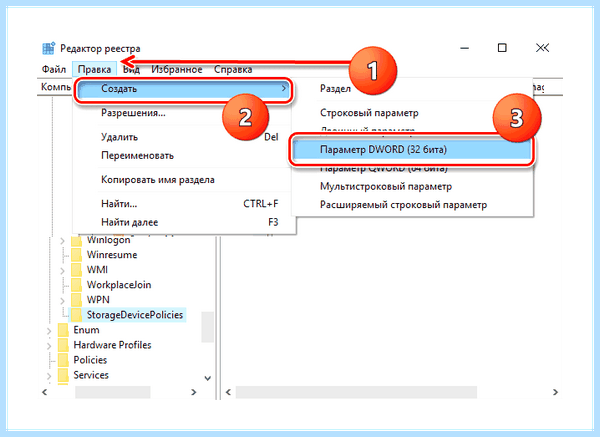Open the Файл menu

pos(54,69)
